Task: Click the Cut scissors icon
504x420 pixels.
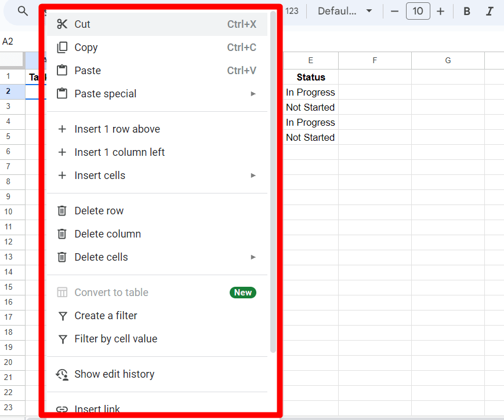Action: [62, 24]
